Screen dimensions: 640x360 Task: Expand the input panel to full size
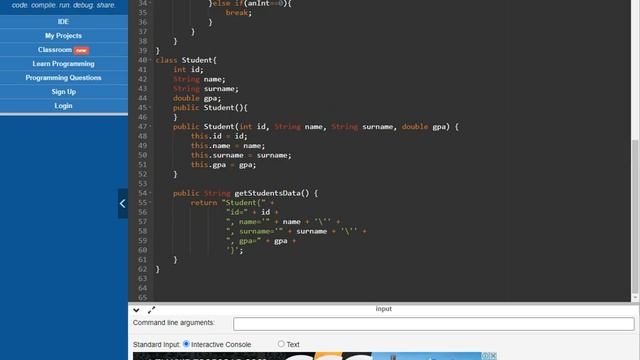tap(151, 310)
